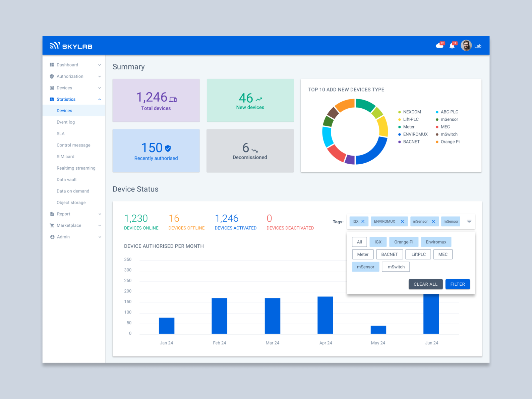The image size is (532, 399).
Task: Toggle the Meter tag filter
Action: tap(363, 254)
